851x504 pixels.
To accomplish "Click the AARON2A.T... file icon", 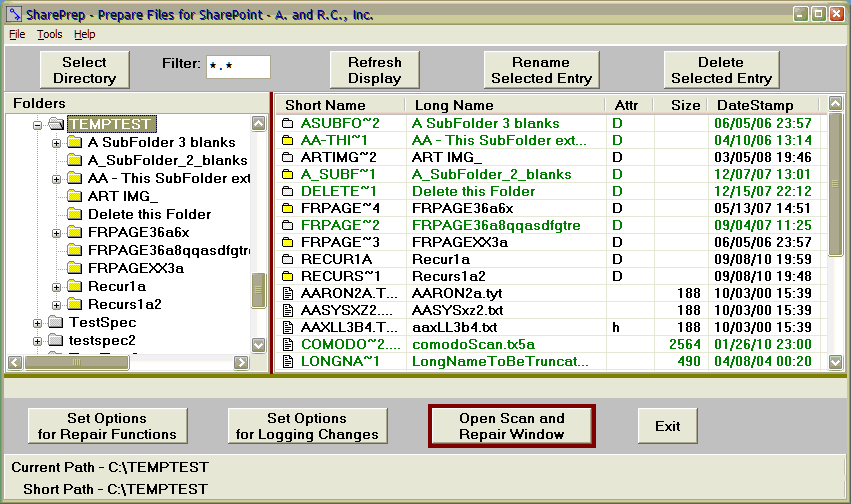I will click(x=288, y=294).
